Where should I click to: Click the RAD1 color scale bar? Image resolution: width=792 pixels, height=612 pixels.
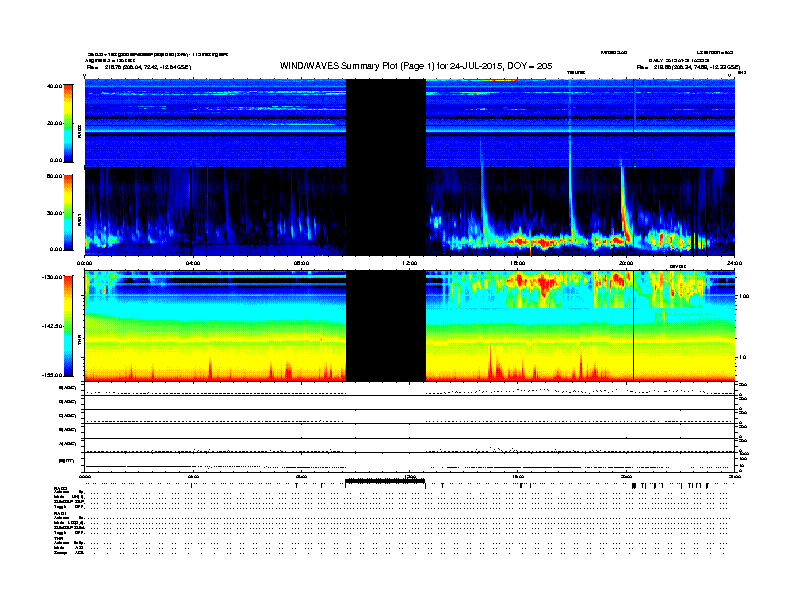pyautogui.click(x=66, y=211)
